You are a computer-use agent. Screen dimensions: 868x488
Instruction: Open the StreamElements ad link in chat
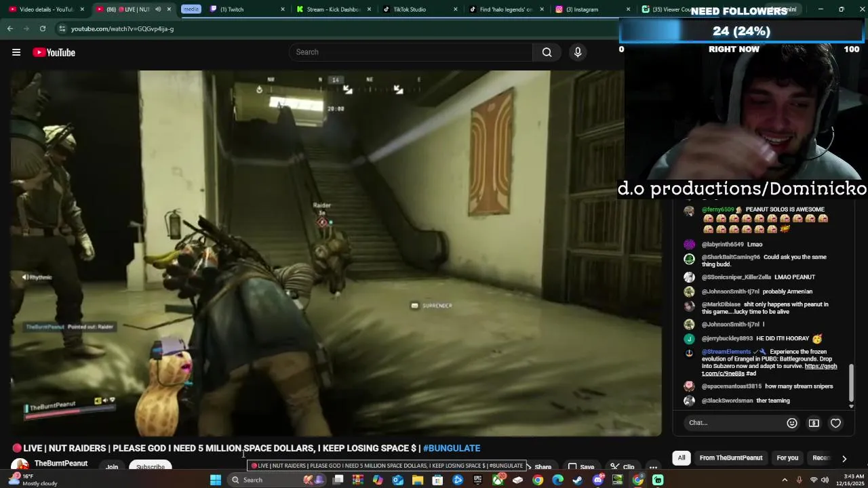770,370
